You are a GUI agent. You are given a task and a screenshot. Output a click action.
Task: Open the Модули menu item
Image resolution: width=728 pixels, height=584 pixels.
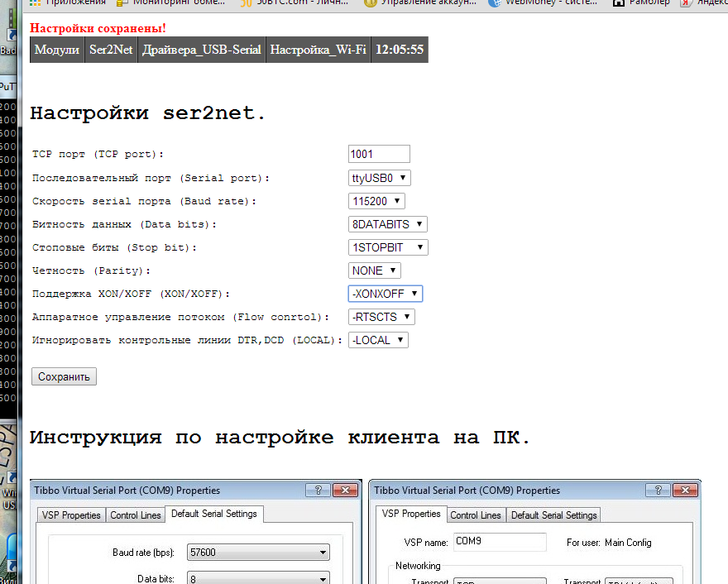click(x=57, y=50)
